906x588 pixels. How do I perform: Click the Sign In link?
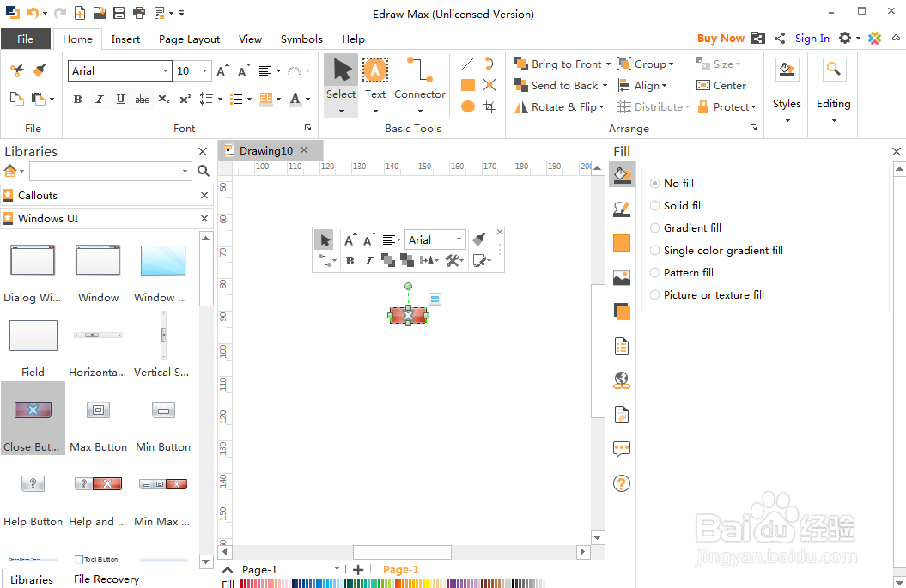(x=812, y=38)
